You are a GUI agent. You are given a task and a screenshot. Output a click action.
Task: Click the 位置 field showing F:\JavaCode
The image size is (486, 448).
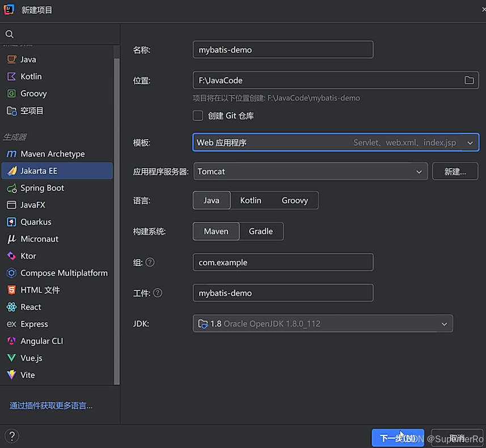(x=336, y=81)
